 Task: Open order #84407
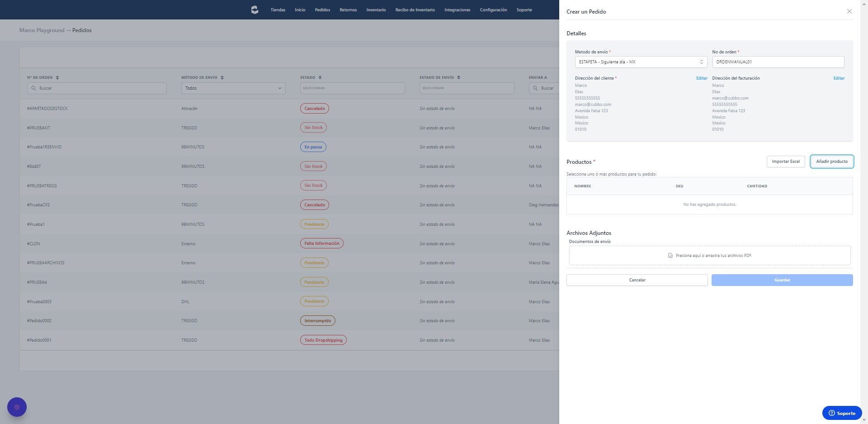(x=34, y=167)
